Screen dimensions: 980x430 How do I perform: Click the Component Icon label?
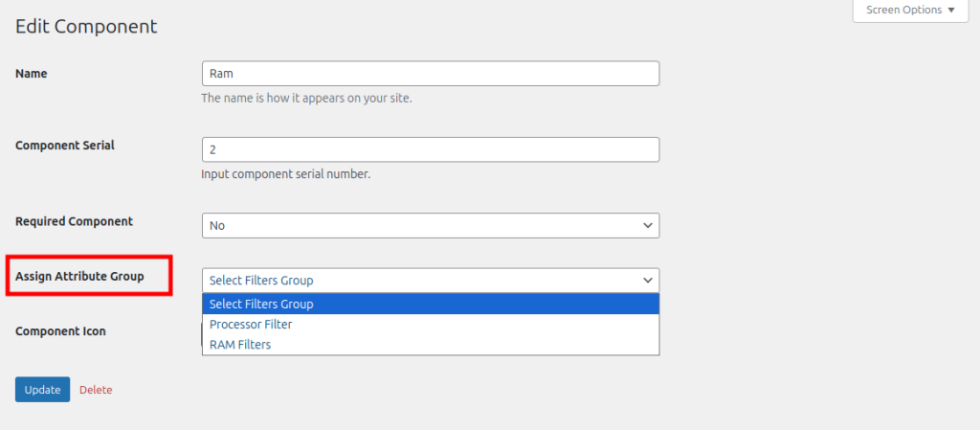[x=60, y=331]
